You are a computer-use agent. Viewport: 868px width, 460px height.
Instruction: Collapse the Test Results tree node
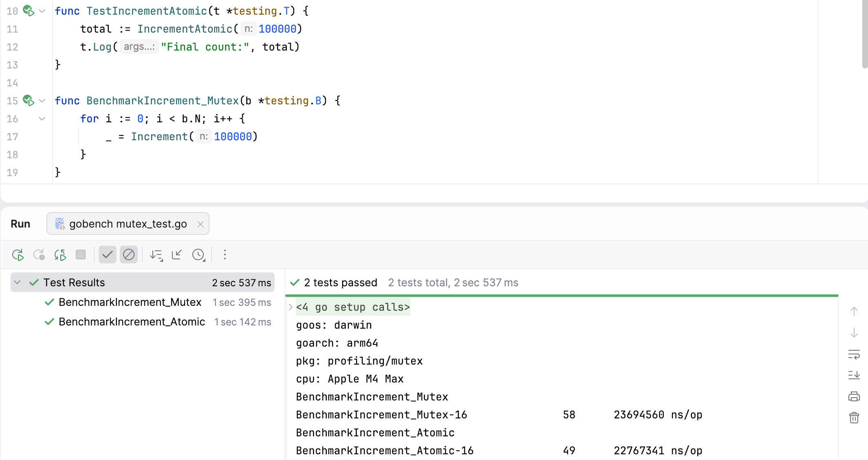17,282
